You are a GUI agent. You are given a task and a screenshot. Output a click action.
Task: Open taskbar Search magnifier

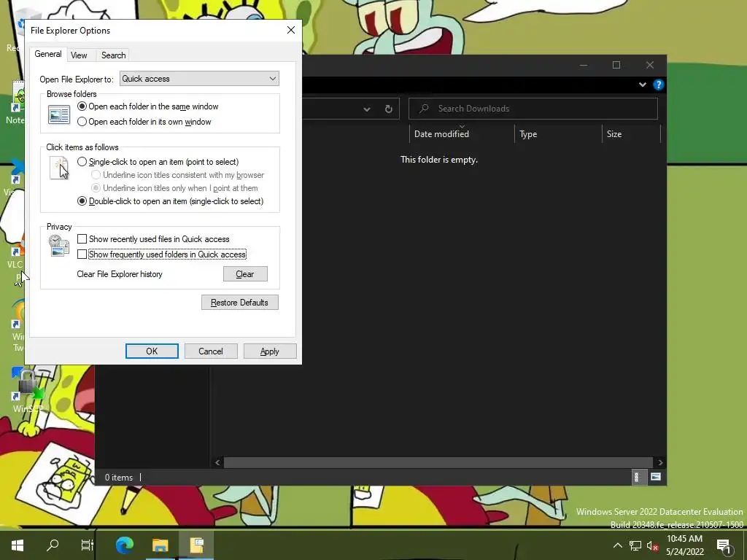tap(53, 545)
